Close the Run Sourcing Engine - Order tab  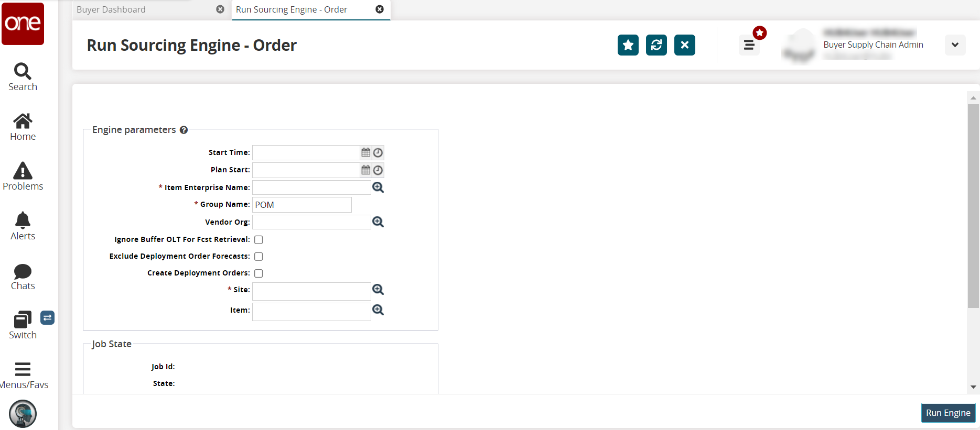pyautogui.click(x=380, y=9)
